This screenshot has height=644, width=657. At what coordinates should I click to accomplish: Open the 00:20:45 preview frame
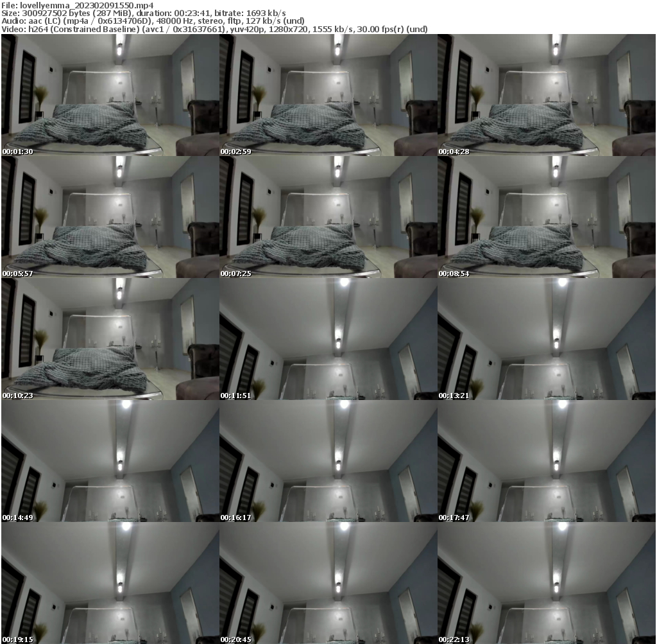tap(328, 583)
